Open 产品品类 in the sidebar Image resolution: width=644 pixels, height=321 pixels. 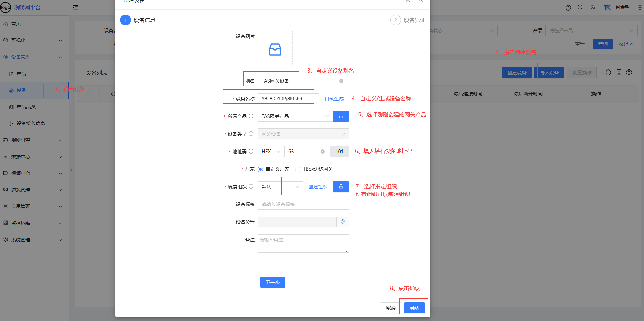pyautogui.click(x=26, y=107)
